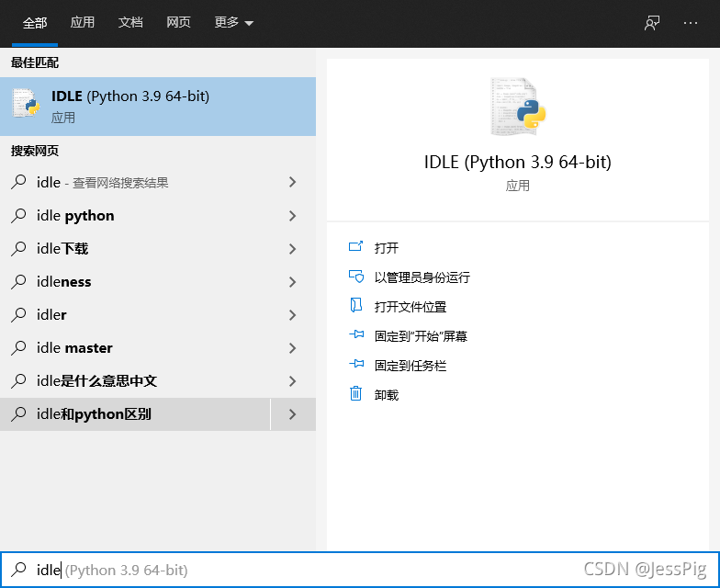720x588 pixels.
Task: Click search icon beside 'idle - 查看网络搜索结果'
Action: pyautogui.click(x=18, y=182)
